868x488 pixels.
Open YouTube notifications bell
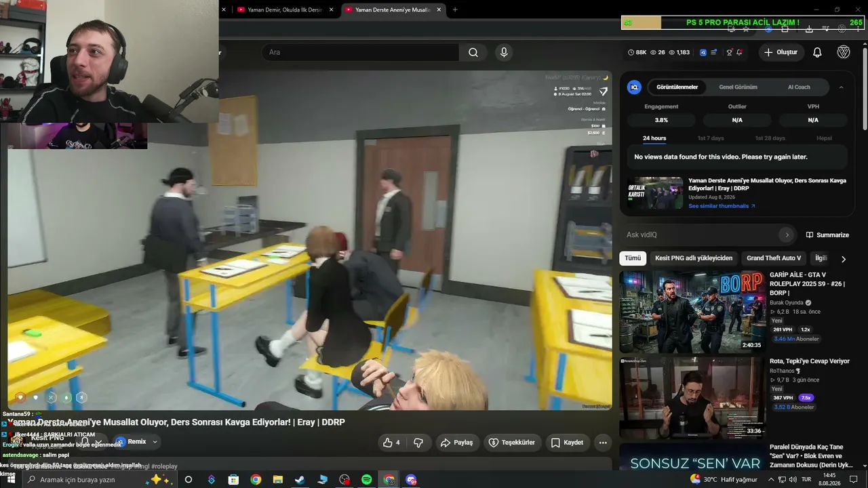pos(817,52)
